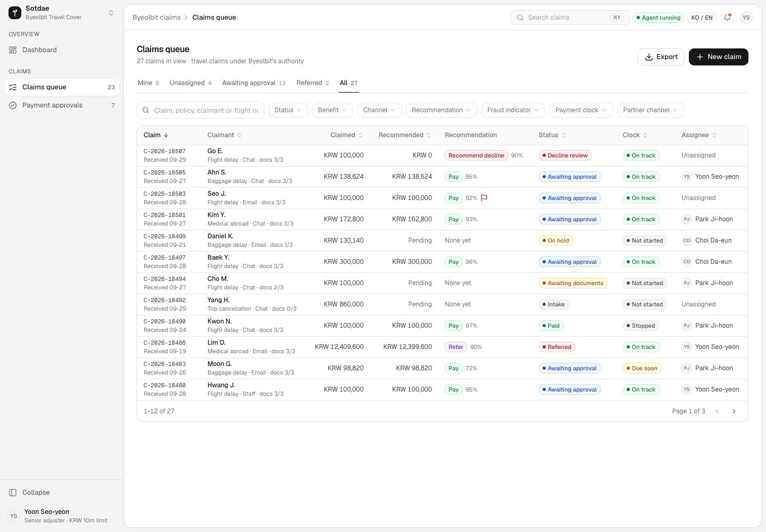Open claim C-2026-18486
766x532 pixels.
[x=443, y=347]
